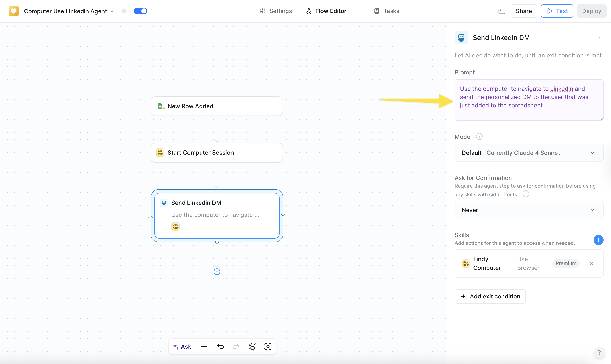The height and width of the screenshot is (364, 611).
Task: Select the New Row Added trigger node
Action: 217,106
